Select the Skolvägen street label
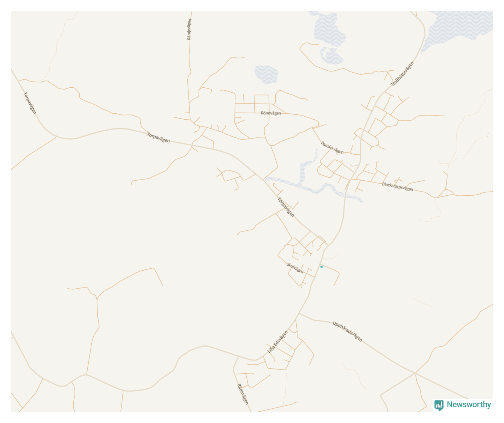 [x=295, y=268]
